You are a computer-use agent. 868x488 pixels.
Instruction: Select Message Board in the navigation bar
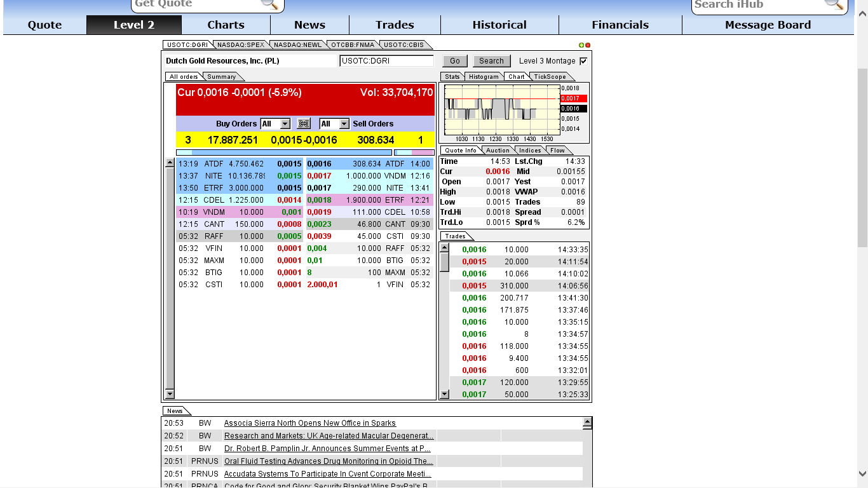[x=767, y=25]
